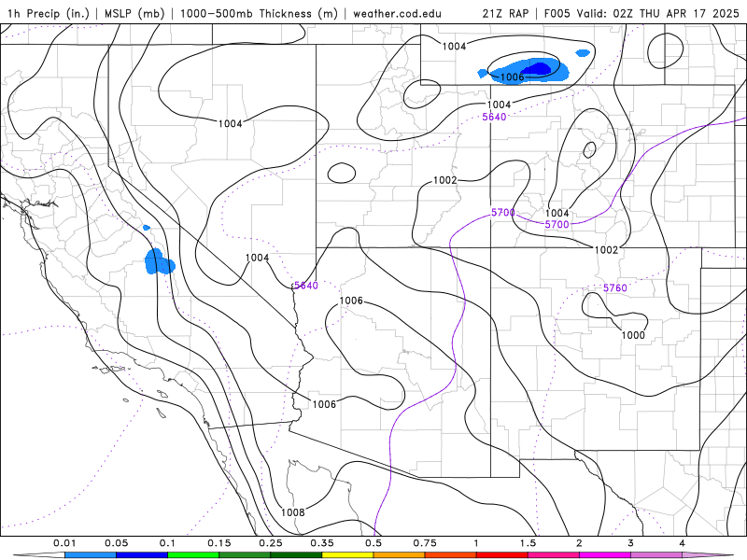Screen dimensions: 747x560
Task: Click the '0.5' colorbar label
Action: coord(373,543)
